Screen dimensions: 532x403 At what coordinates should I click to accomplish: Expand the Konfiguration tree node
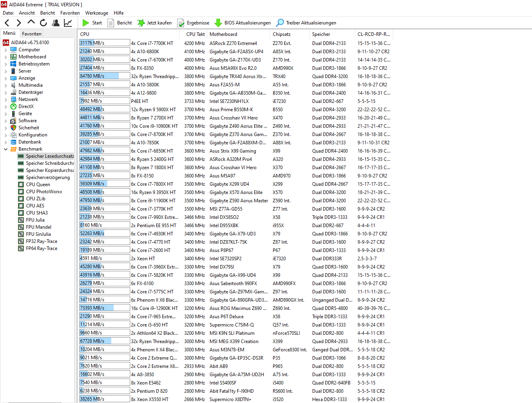[6, 135]
